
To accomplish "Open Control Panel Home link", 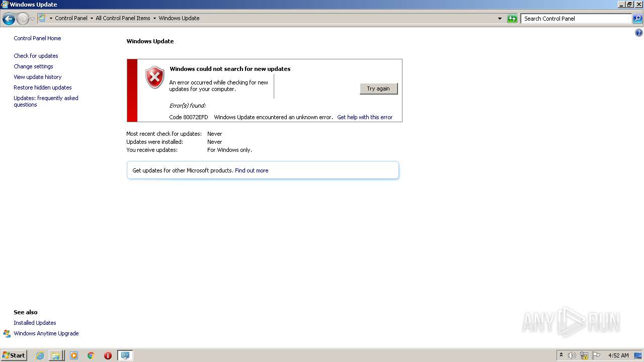I will [37, 38].
